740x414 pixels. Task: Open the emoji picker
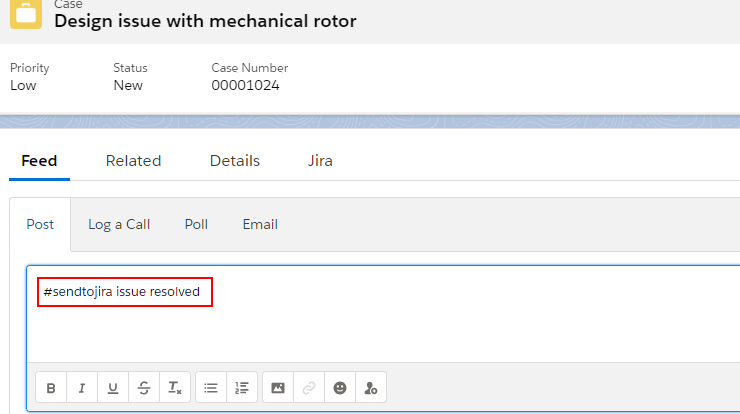(340, 388)
